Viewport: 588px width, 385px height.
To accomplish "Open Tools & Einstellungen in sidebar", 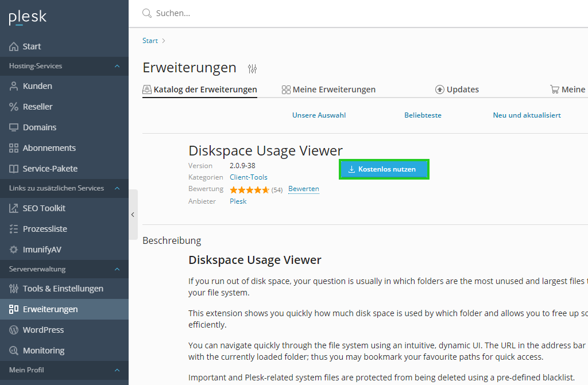I will point(64,289).
